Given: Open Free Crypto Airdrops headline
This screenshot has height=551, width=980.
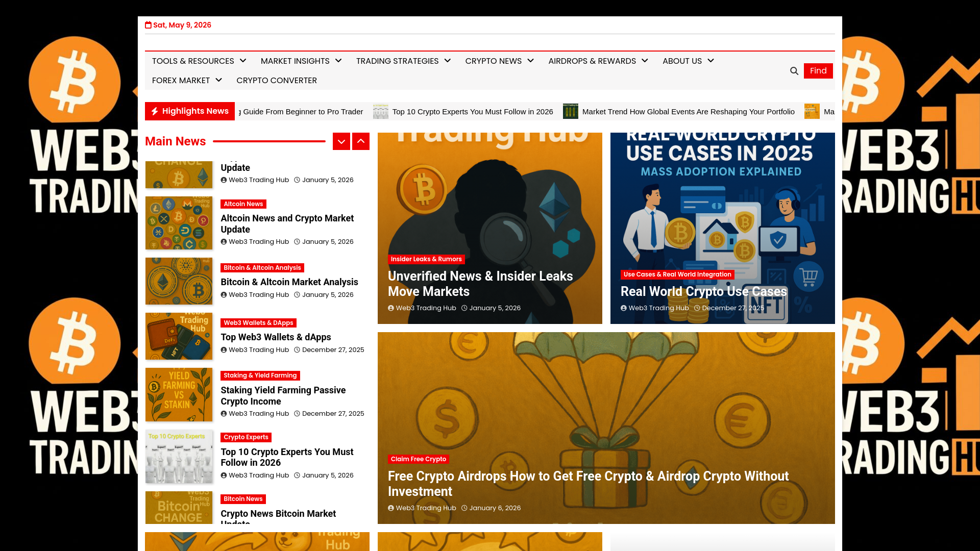Looking at the screenshot, I should click(588, 484).
